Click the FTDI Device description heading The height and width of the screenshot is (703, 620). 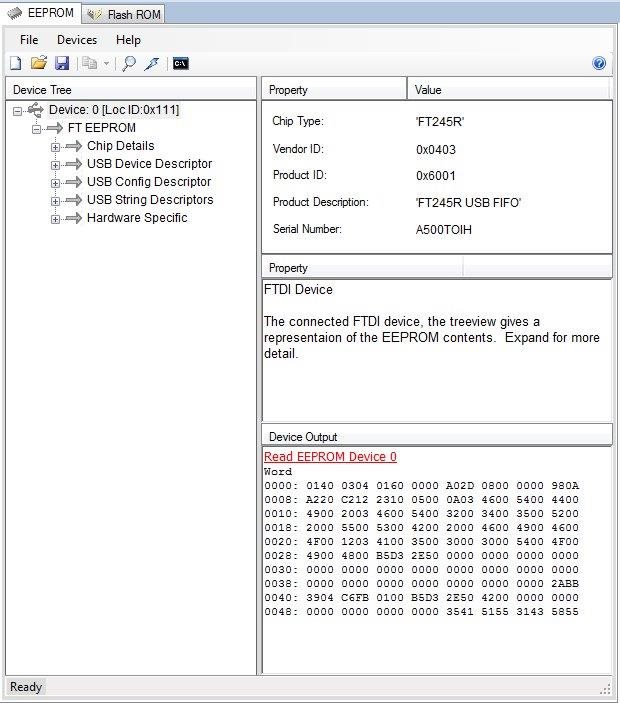(298, 290)
